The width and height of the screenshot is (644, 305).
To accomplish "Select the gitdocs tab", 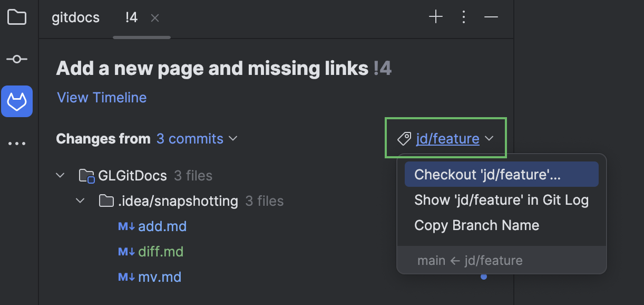I will [x=75, y=17].
